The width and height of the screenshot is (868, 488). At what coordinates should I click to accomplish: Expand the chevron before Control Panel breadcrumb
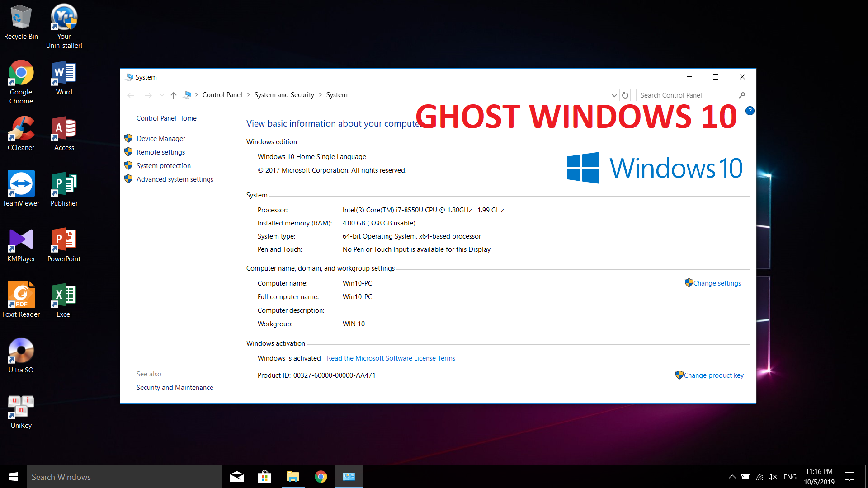point(197,95)
